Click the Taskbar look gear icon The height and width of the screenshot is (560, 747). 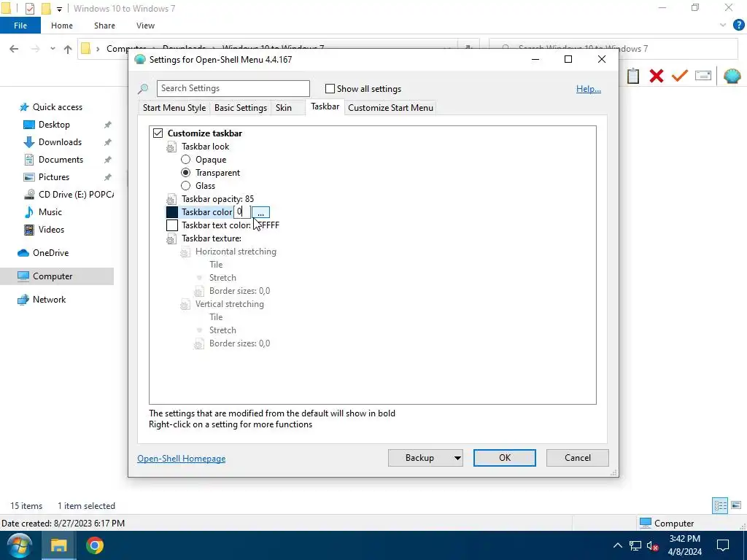[171, 147]
